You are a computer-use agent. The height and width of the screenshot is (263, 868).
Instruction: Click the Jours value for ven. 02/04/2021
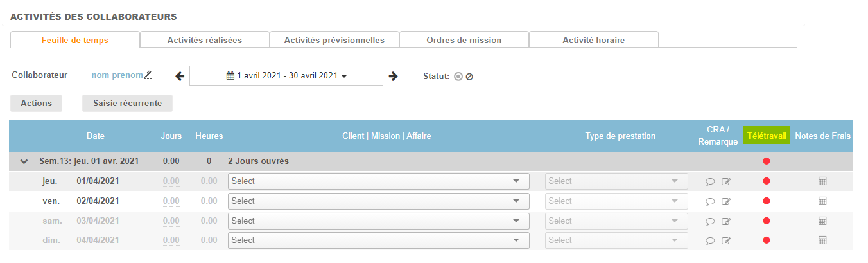[171, 201]
